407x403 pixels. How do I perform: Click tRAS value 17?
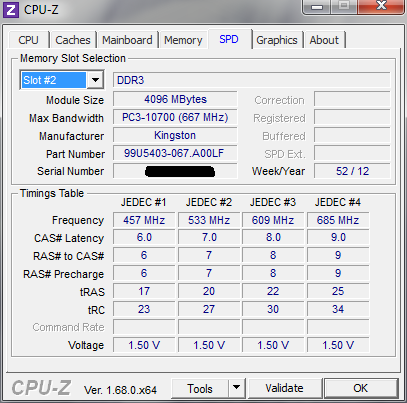pos(144,291)
